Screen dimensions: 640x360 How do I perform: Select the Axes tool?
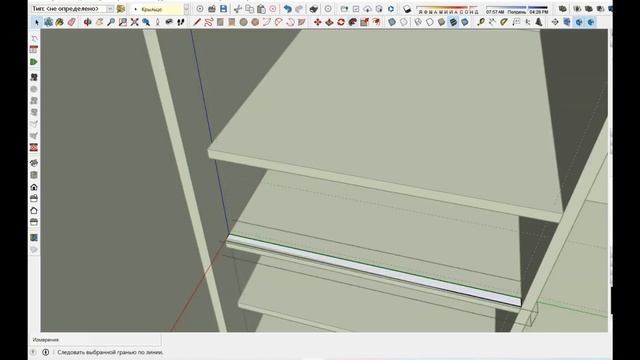527,22
